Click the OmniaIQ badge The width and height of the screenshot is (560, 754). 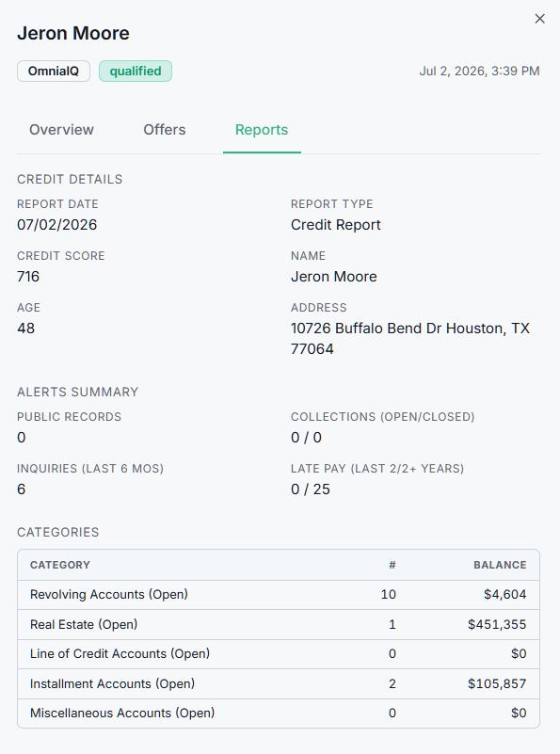[54, 72]
